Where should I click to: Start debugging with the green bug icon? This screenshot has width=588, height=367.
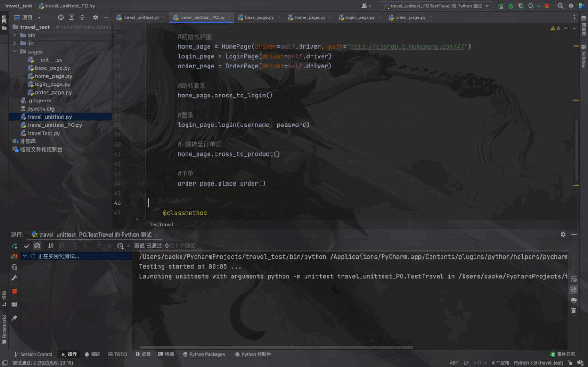tap(510, 6)
